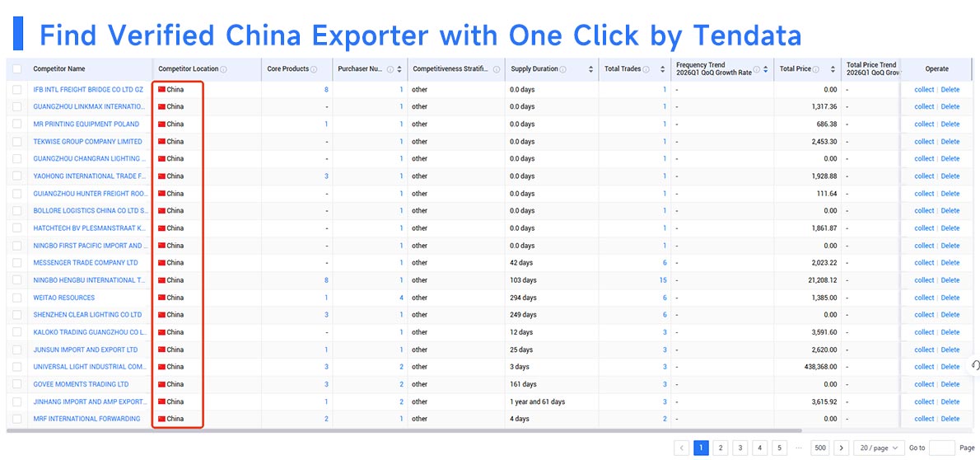Jump to last page 500
The width and height of the screenshot is (980, 460).
coord(820,448)
